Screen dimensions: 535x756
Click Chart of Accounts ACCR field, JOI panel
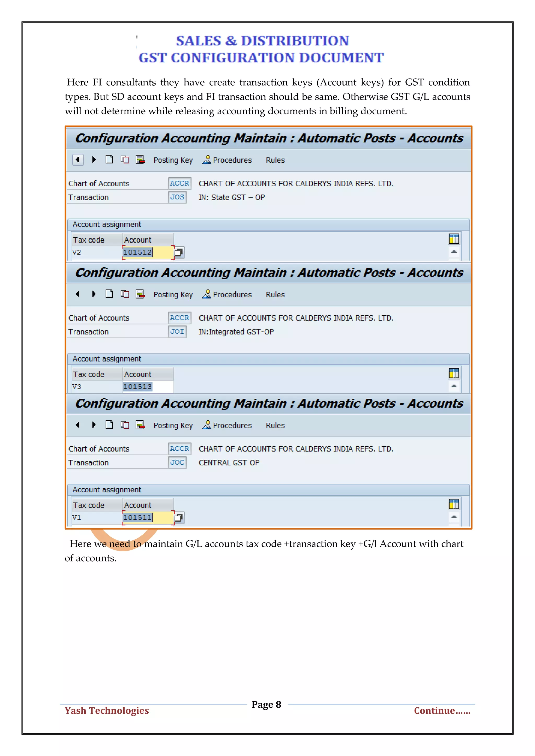point(179,318)
